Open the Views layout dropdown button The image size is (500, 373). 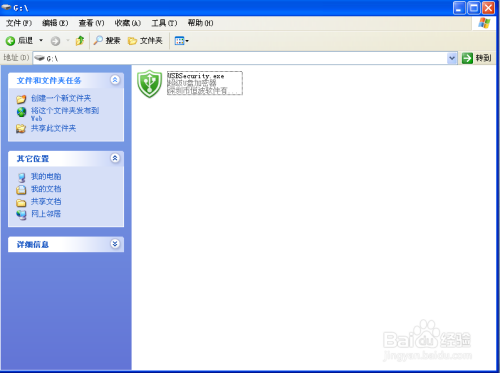[x=181, y=41]
